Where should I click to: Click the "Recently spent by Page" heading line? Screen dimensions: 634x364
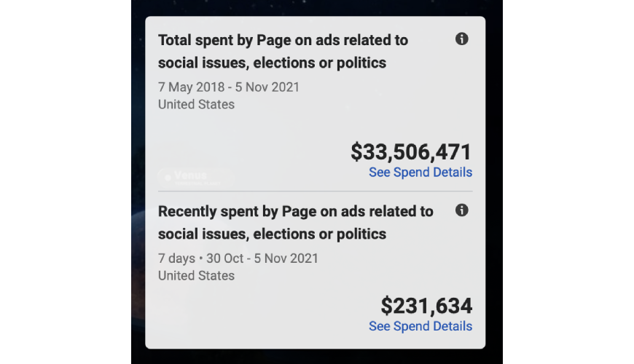point(295,212)
